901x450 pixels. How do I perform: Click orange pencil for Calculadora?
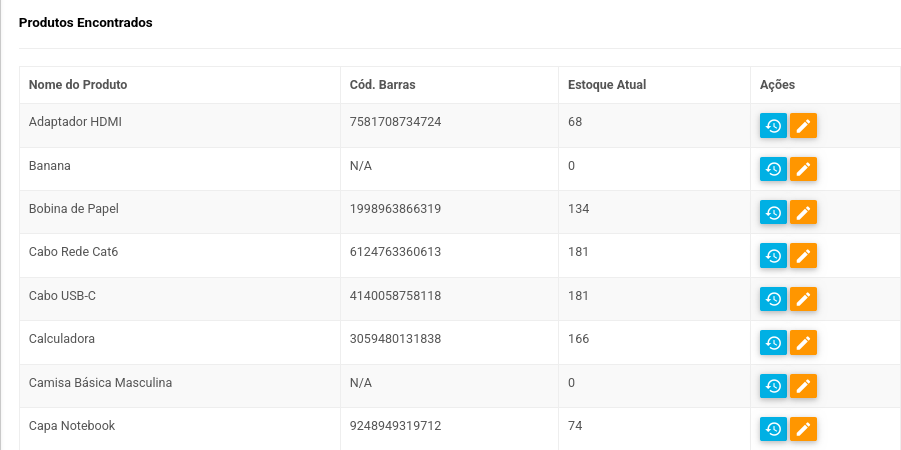tap(803, 343)
